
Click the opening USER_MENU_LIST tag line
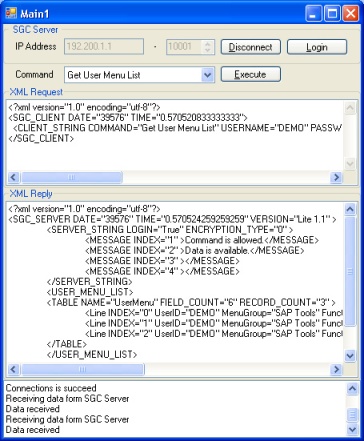[90, 292]
